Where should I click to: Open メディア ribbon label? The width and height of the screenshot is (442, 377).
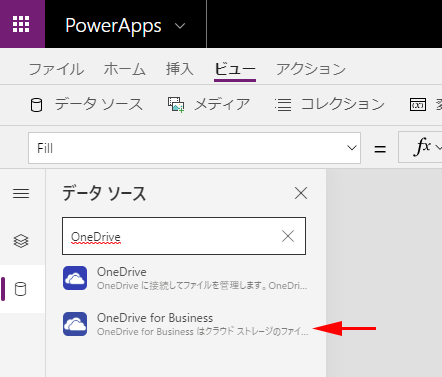tap(222, 104)
